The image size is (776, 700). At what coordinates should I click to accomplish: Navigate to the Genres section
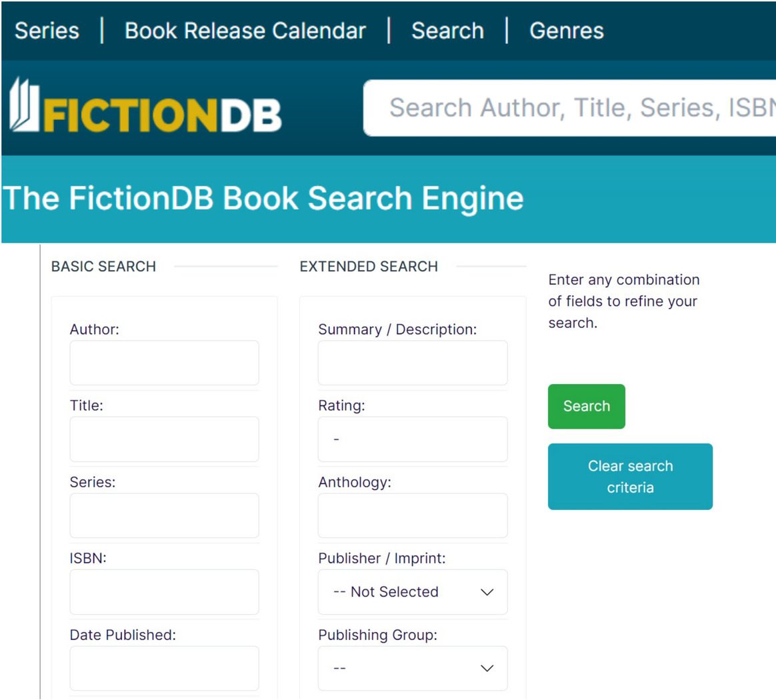click(x=566, y=30)
